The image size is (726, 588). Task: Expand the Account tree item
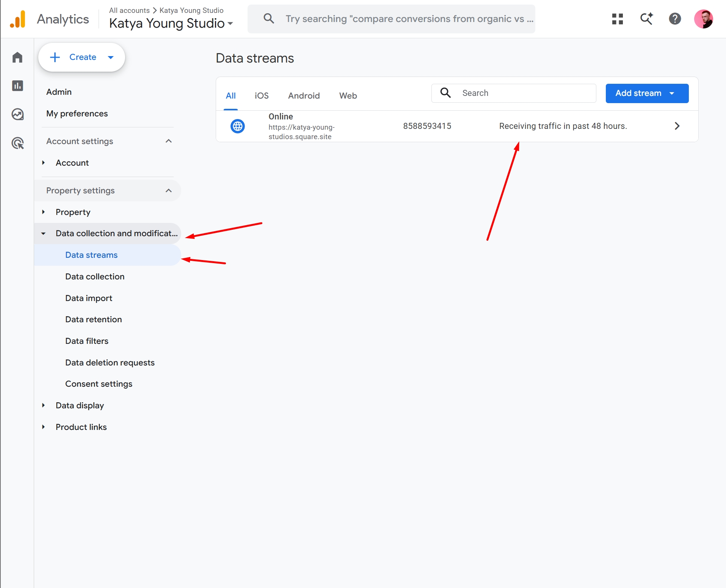[x=43, y=163]
